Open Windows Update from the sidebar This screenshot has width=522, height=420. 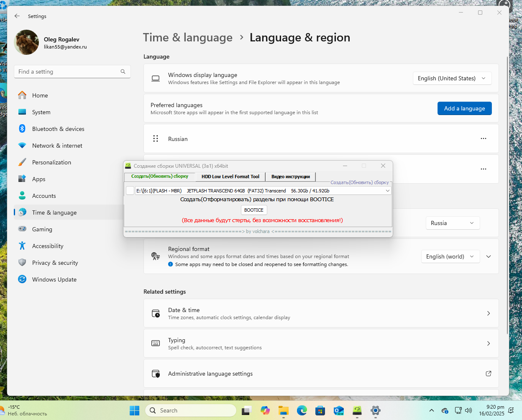(x=54, y=279)
